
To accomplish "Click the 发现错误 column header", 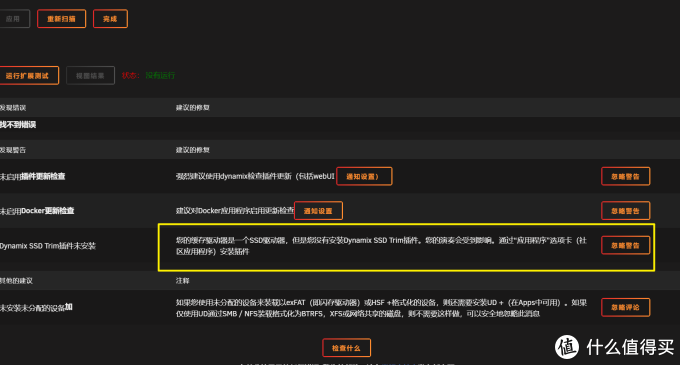I will tap(13, 108).
